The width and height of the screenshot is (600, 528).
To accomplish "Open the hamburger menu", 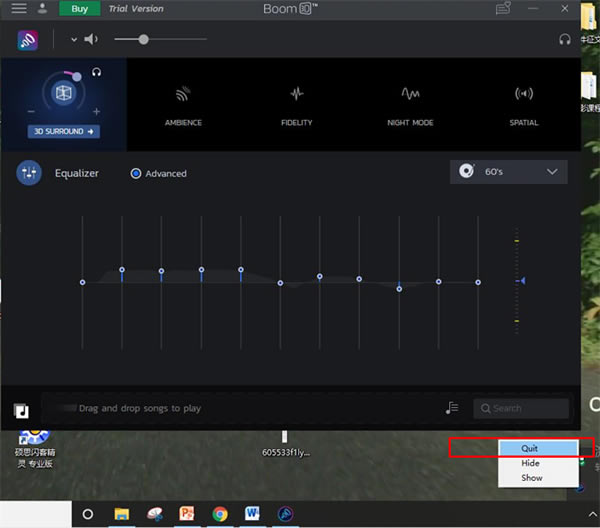I will click(18, 9).
